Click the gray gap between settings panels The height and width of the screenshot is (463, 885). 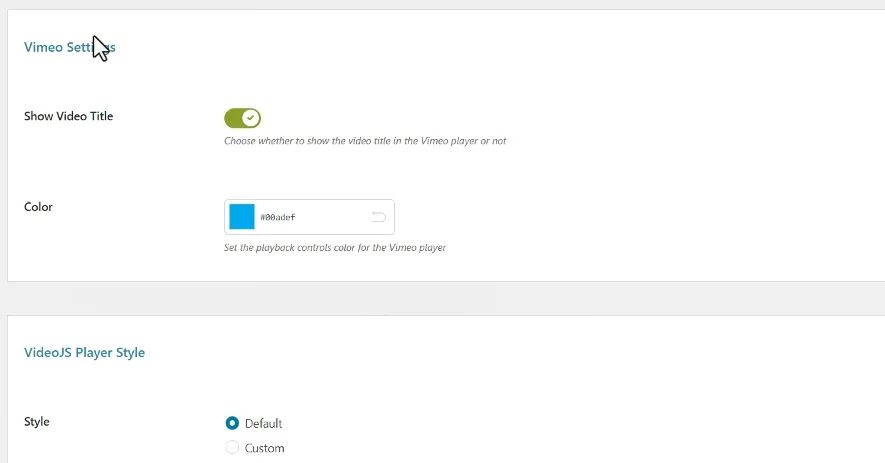[440, 298]
